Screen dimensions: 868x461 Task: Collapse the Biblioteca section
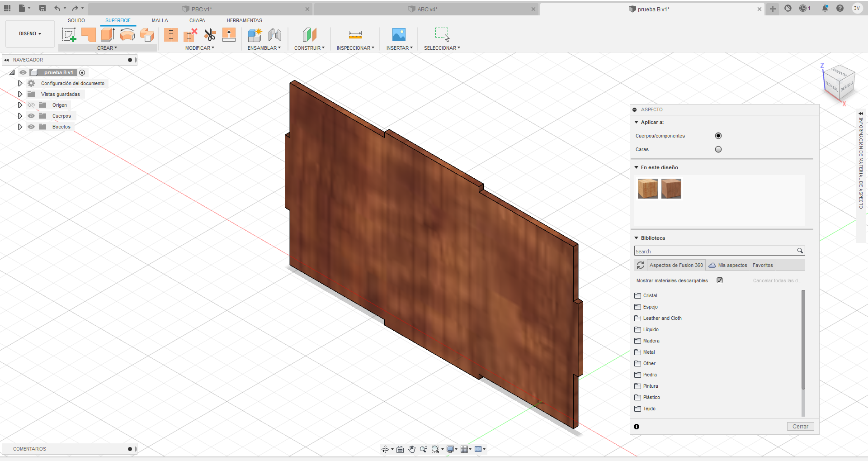click(x=637, y=238)
